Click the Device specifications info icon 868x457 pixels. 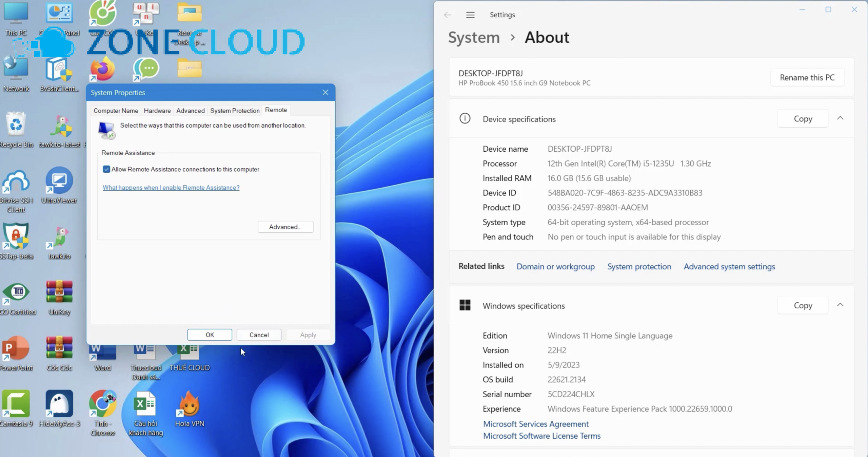[x=465, y=118]
